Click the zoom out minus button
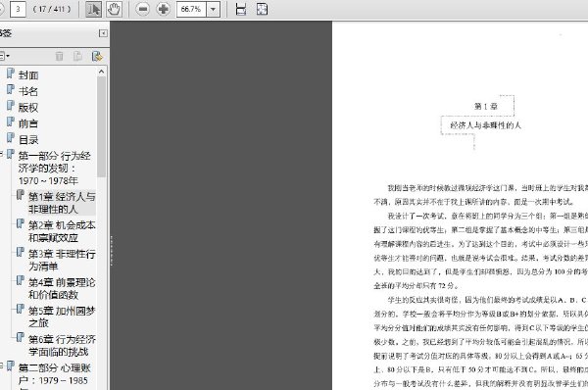Image resolution: width=588 pixels, height=390 pixels. coord(142,9)
